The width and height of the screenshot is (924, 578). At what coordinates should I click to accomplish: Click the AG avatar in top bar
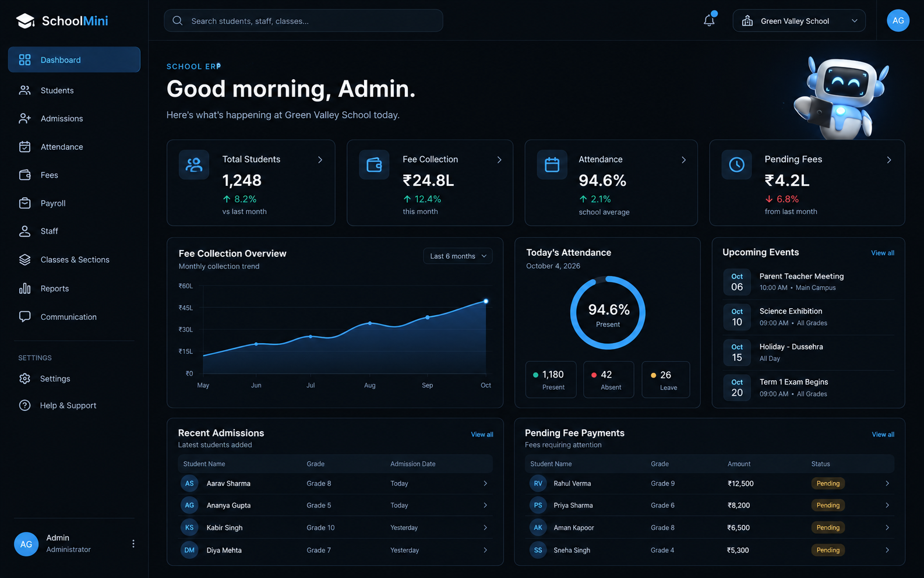(x=898, y=20)
